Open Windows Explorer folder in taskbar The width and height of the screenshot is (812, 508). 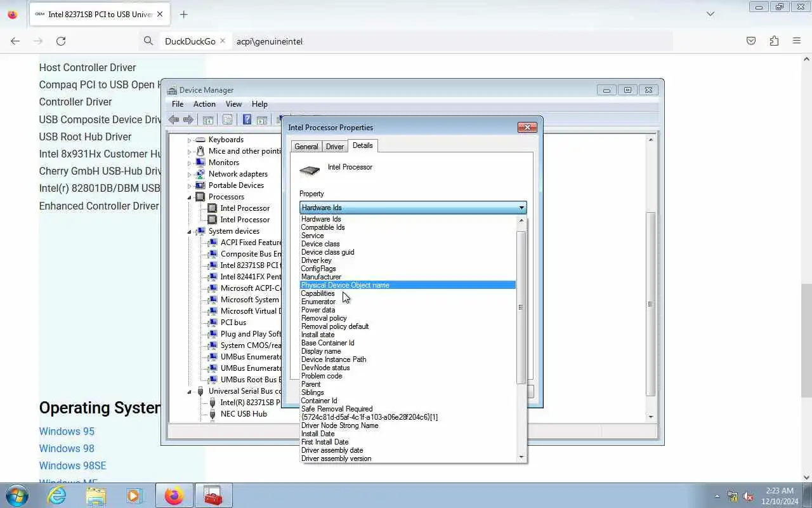pos(96,495)
